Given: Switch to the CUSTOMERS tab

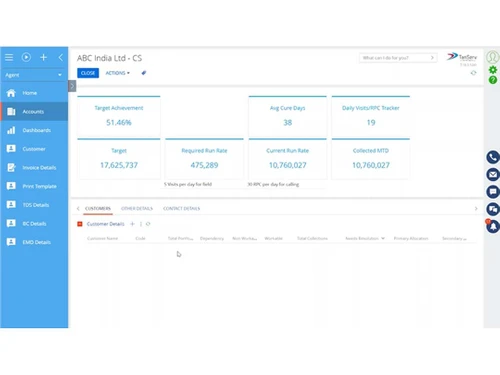Looking at the screenshot, I should click(98, 209).
